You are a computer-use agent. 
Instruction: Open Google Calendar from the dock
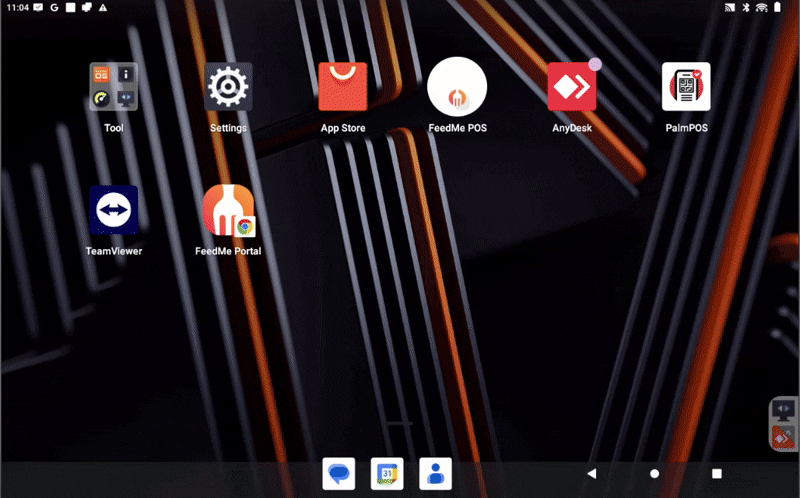387,473
